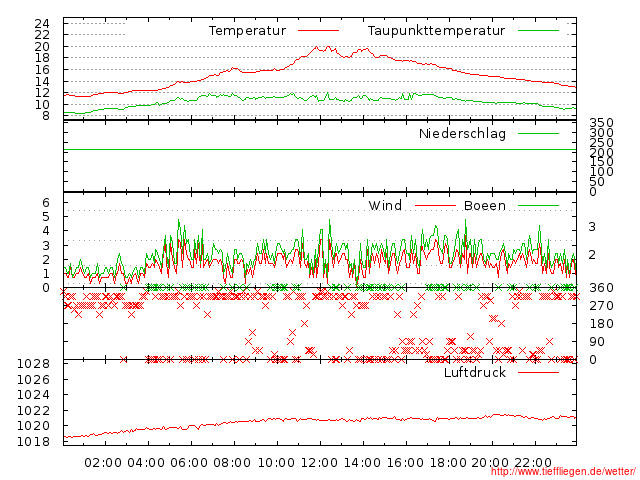The image size is (640, 480).
Task: Select the 22:00 time axis label
Action: (x=533, y=463)
